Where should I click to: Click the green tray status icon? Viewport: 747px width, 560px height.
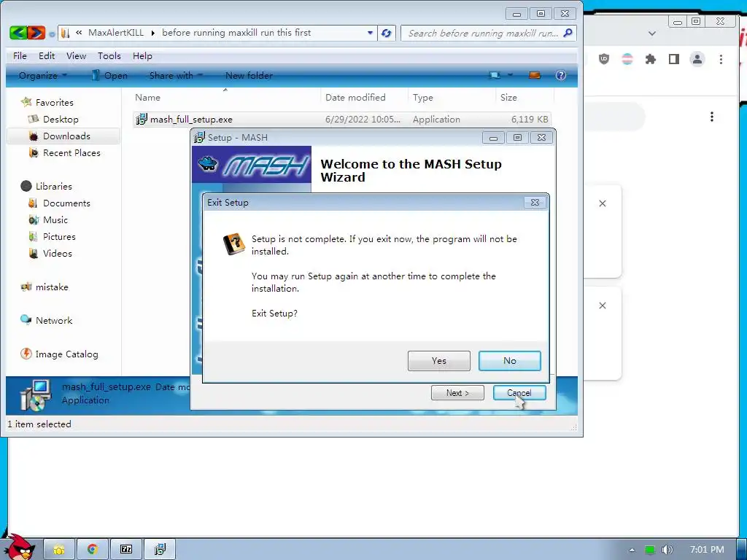pos(650,550)
